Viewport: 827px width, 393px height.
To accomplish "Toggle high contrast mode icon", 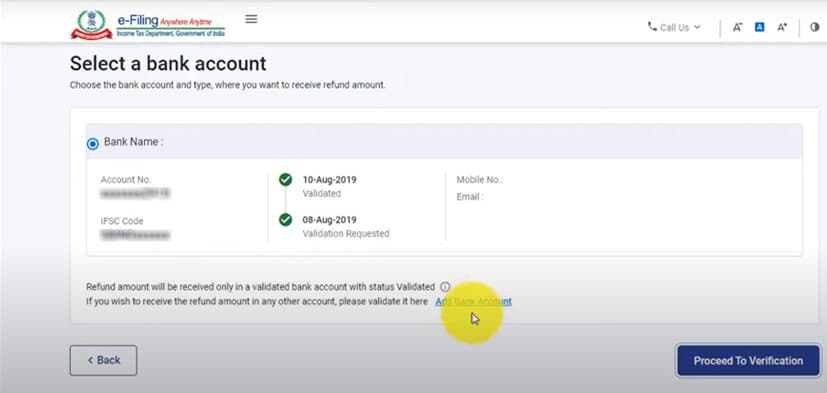I will click(815, 27).
